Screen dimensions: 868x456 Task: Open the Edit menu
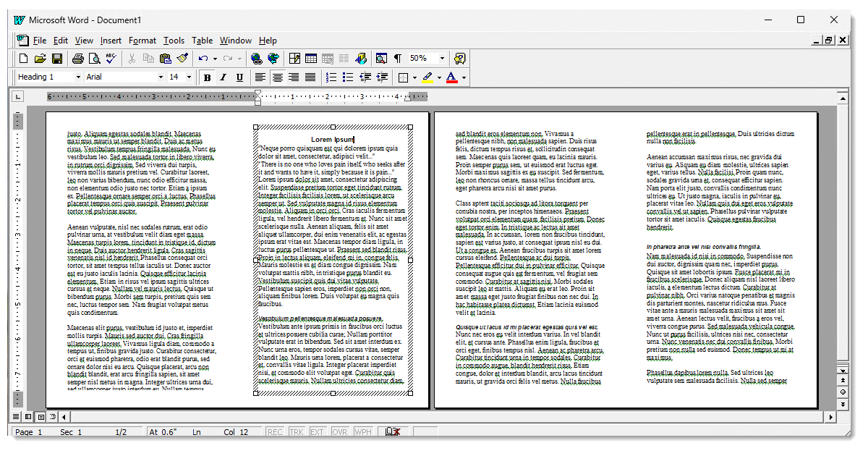click(61, 41)
